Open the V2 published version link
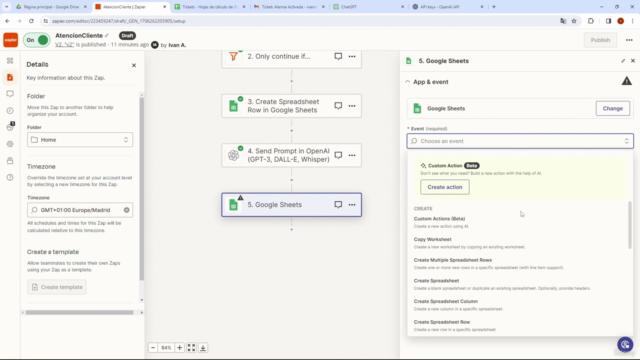The height and width of the screenshot is (360, 640). (x=64, y=44)
